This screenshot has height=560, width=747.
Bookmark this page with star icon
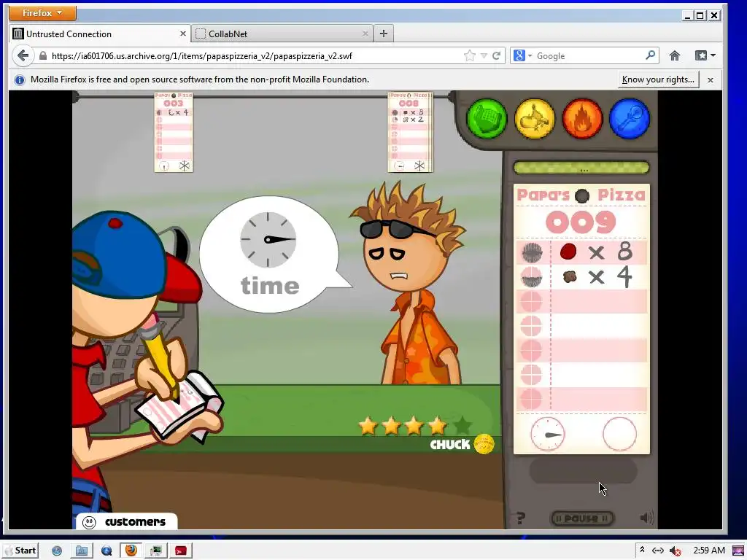[x=469, y=55]
